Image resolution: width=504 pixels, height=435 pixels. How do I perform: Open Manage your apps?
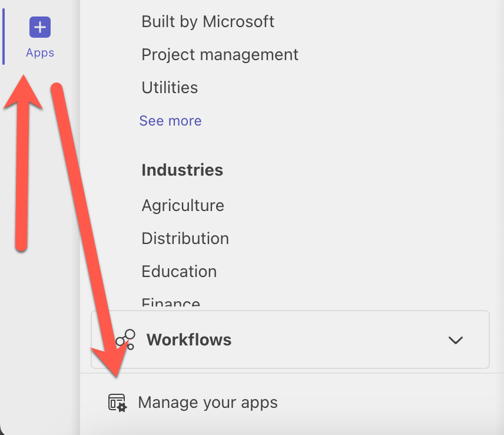point(208,403)
